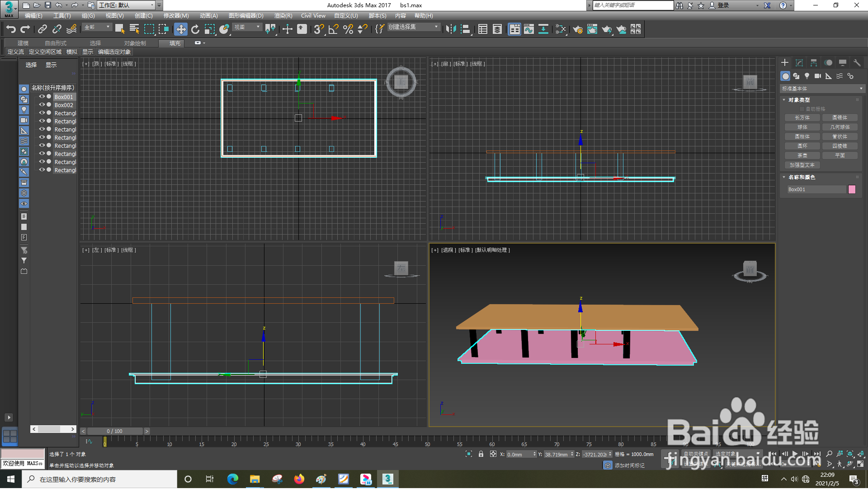Open the pink object color swatch
The height and width of the screenshot is (489, 868).
(852, 189)
